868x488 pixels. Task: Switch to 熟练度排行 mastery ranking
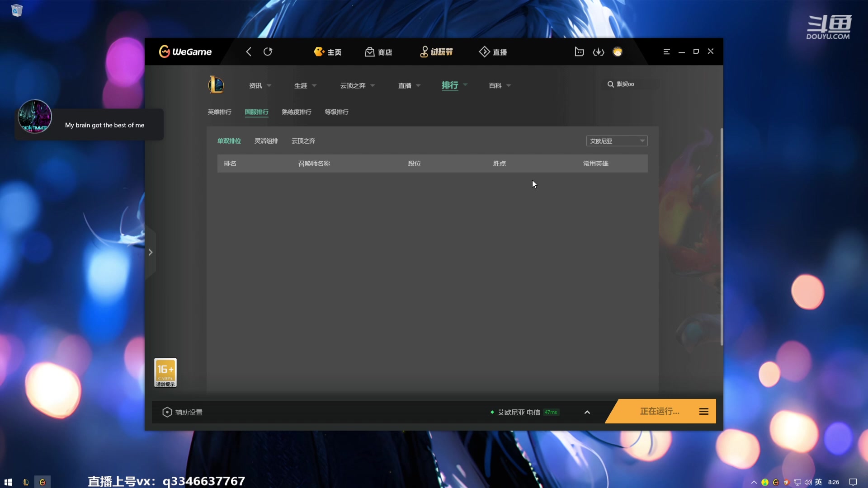point(297,112)
